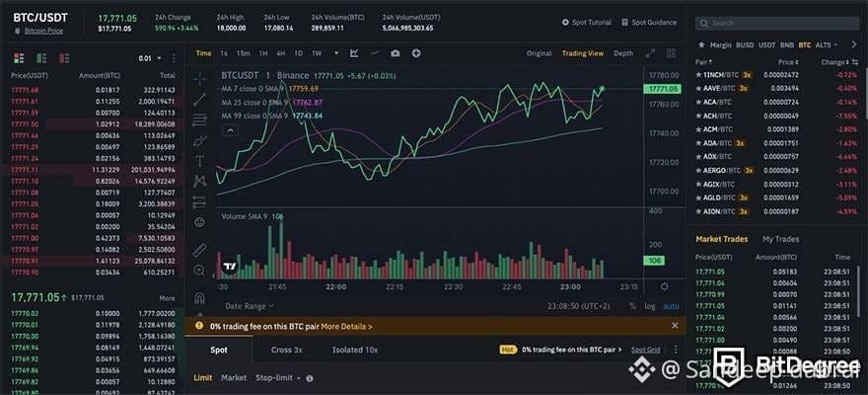Click the pair search field
This screenshot has height=395, width=868.
pyautogui.click(x=777, y=24)
